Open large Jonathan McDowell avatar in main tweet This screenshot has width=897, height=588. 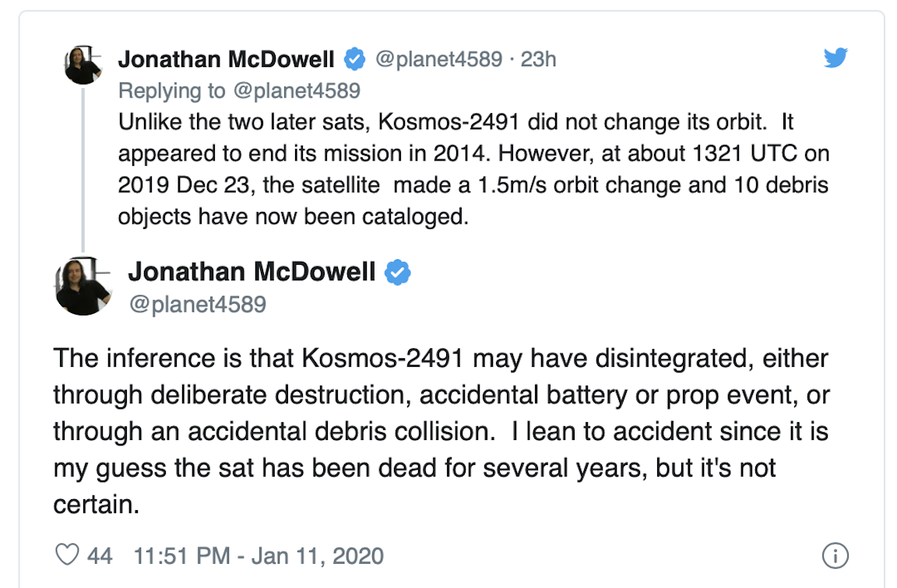tap(83, 287)
